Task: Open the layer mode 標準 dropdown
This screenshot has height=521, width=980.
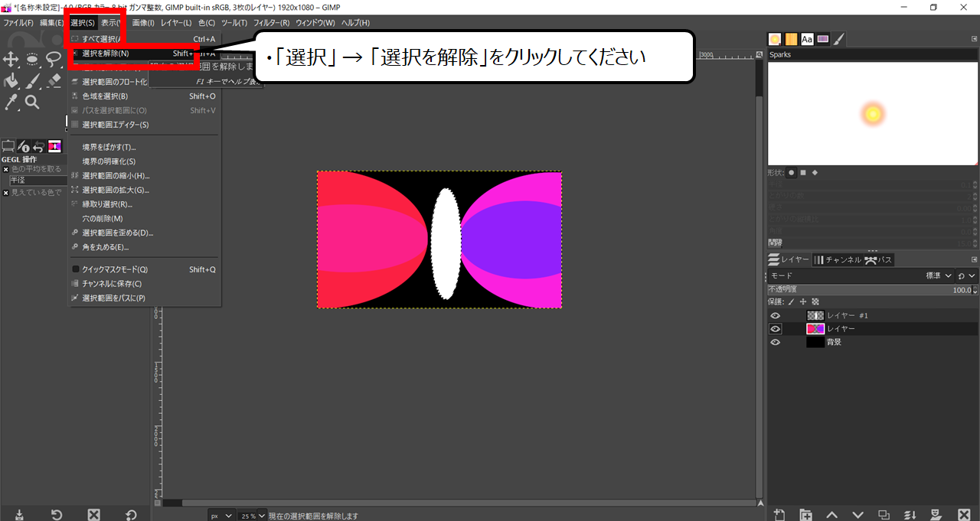Action: coord(939,275)
